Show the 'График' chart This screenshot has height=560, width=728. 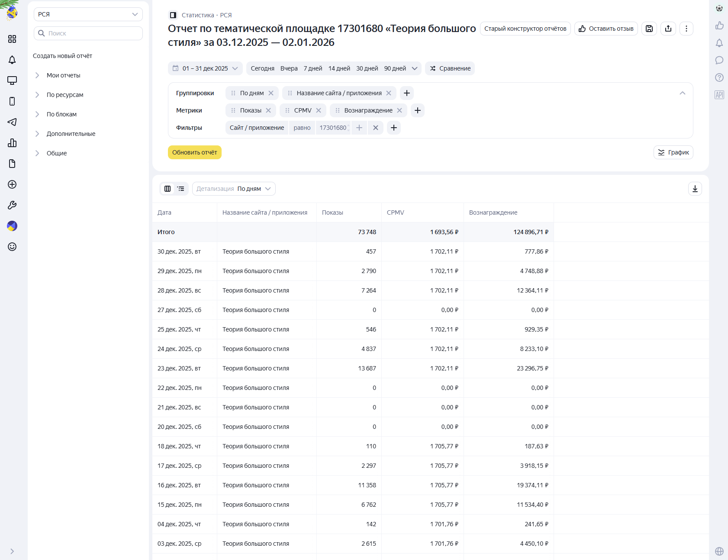[673, 152]
